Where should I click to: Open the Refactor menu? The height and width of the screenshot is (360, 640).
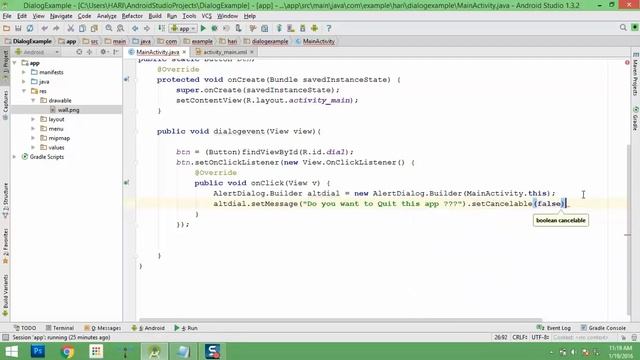point(132,16)
